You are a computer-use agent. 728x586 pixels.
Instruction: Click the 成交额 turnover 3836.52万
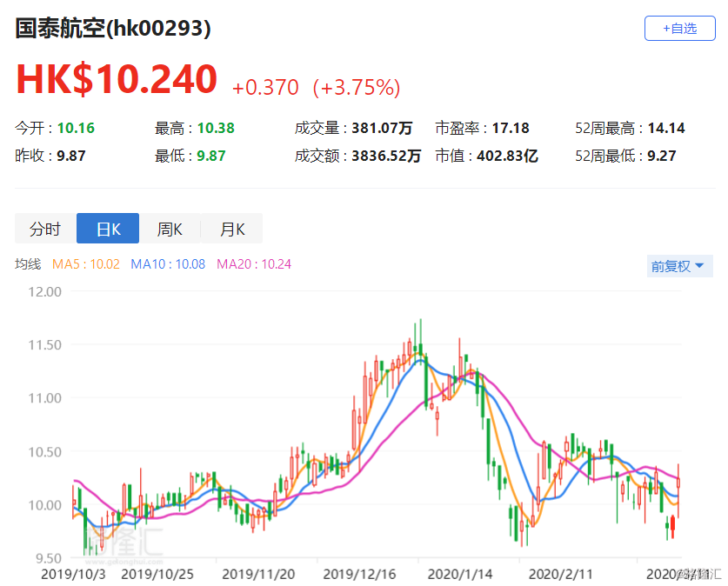point(386,156)
